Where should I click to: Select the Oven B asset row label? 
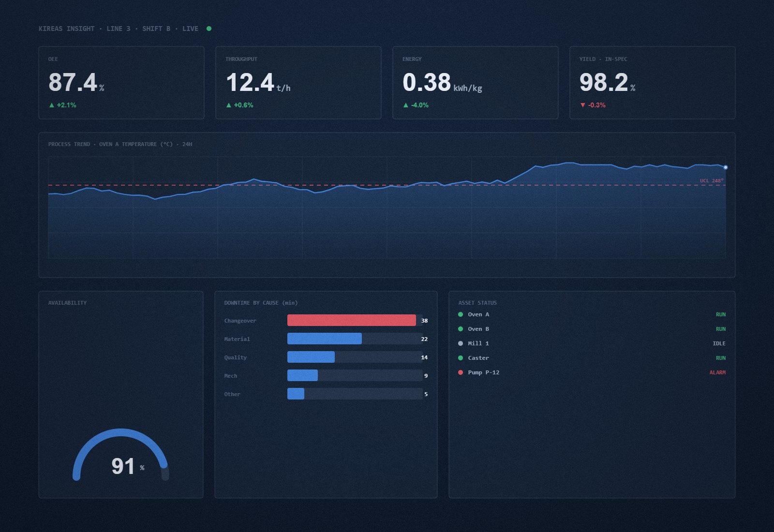pyautogui.click(x=478, y=329)
